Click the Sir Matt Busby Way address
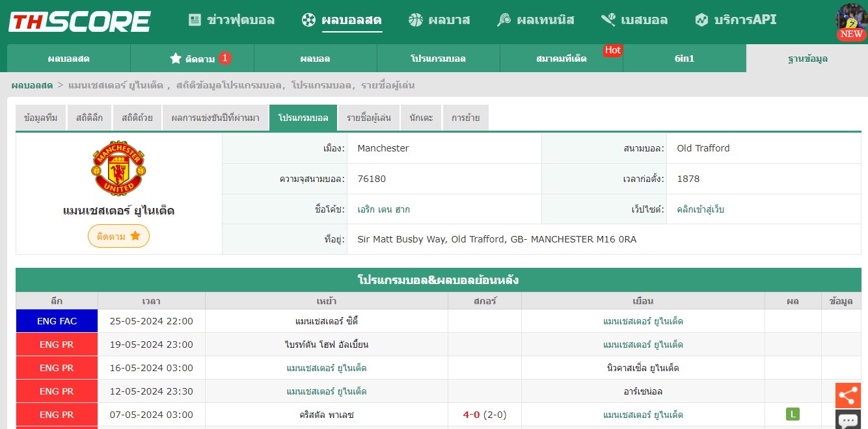 coord(497,239)
